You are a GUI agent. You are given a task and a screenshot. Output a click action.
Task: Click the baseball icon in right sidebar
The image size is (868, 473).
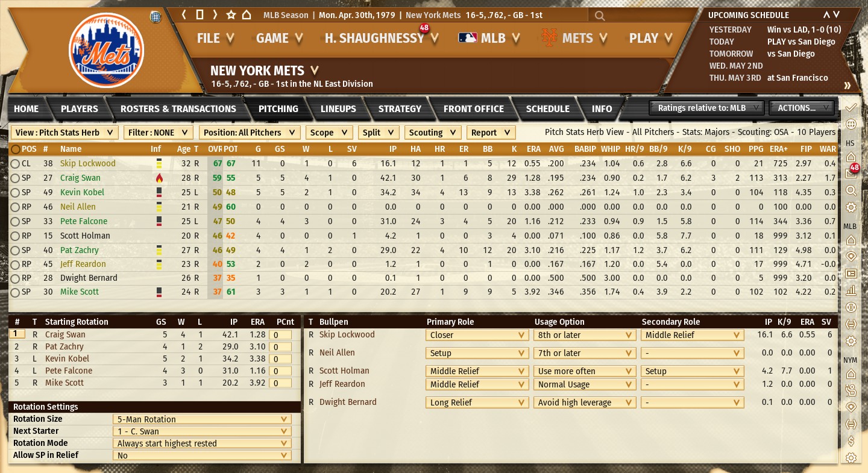pos(851,307)
